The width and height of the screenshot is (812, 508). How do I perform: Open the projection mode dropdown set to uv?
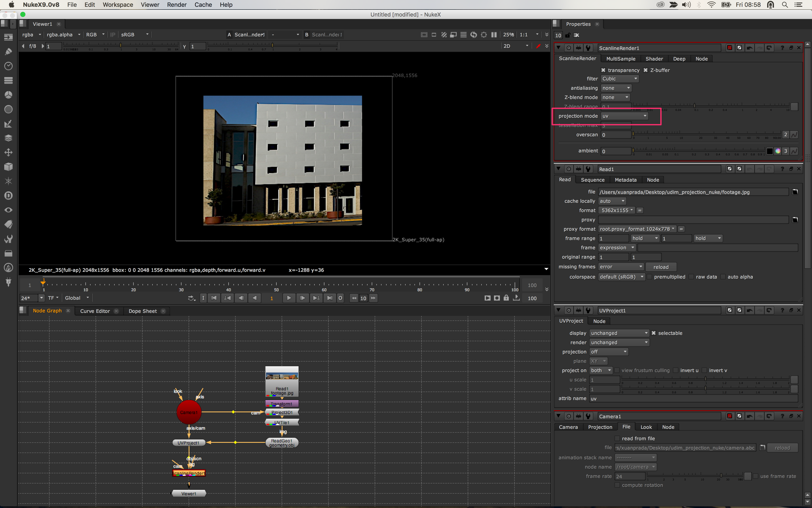tap(624, 116)
